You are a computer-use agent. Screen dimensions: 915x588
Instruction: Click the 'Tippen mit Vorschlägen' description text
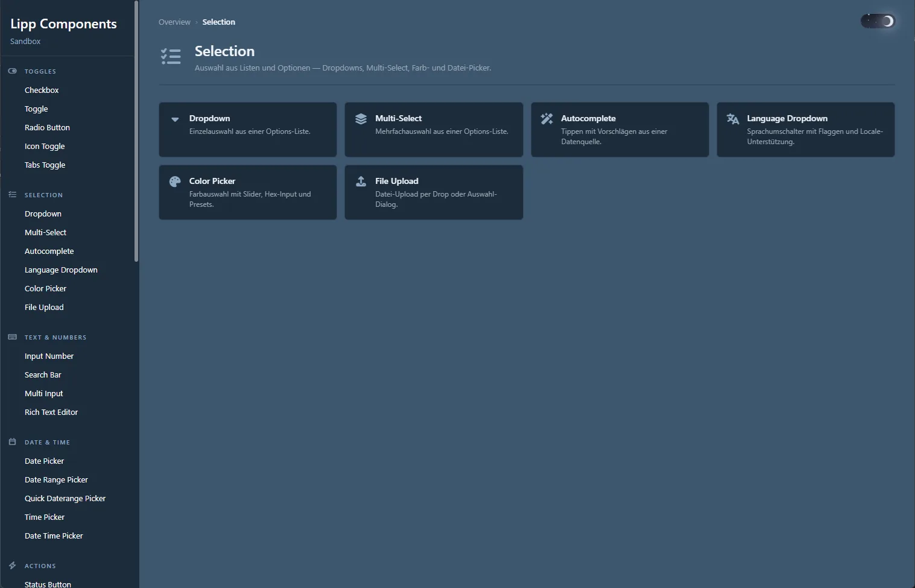point(614,137)
